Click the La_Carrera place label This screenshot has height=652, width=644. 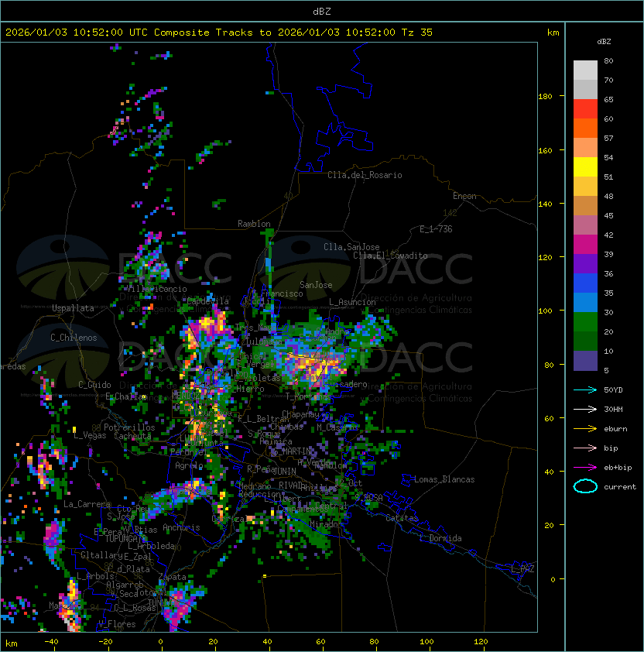point(87,504)
